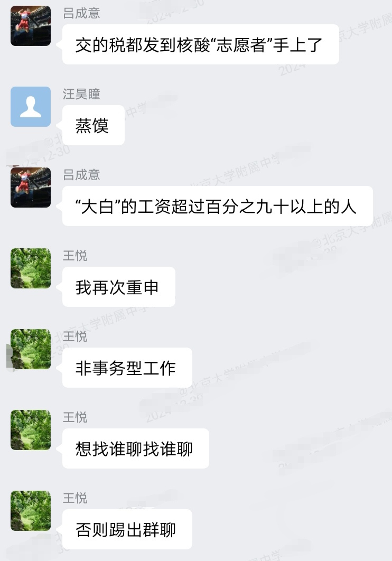This screenshot has height=561, width=392.
Task: Click the sender name 汪昊瞳
Action: point(81,94)
